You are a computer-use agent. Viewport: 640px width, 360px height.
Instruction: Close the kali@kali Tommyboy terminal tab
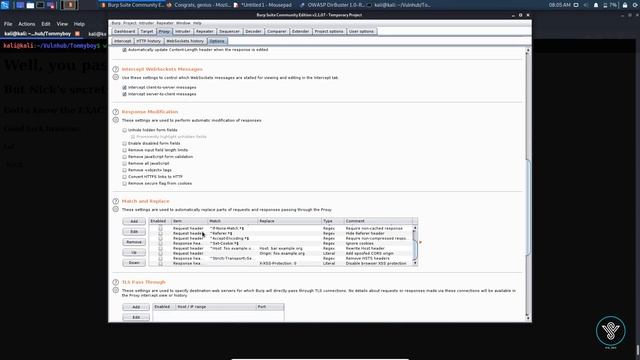click(77, 34)
